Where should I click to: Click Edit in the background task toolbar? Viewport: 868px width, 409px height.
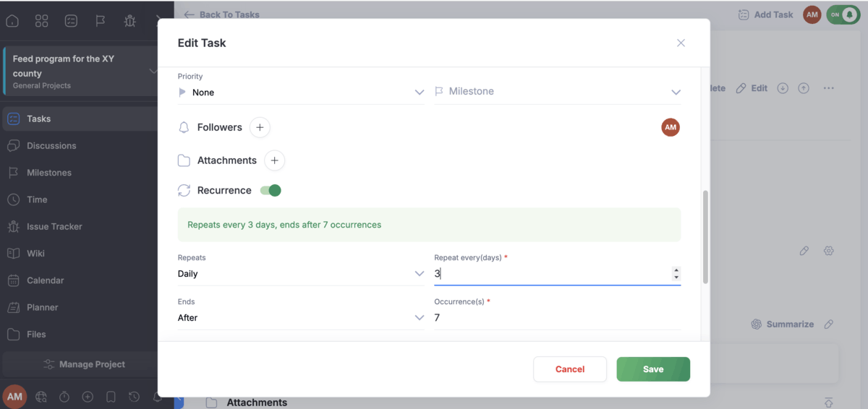pos(752,88)
